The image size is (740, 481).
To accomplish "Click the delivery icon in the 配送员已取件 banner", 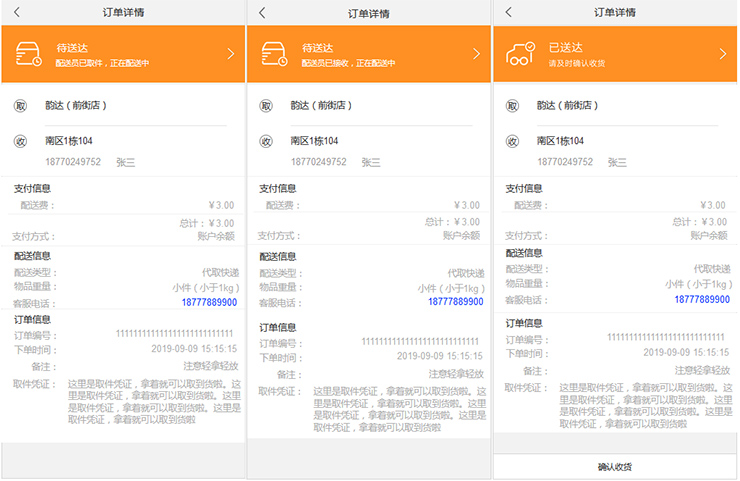I will pyautogui.click(x=29, y=54).
